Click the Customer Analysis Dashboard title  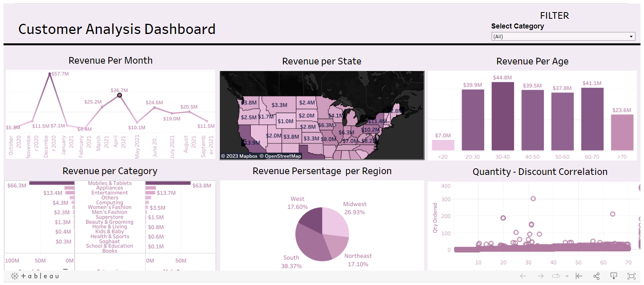pyautogui.click(x=117, y=29)
